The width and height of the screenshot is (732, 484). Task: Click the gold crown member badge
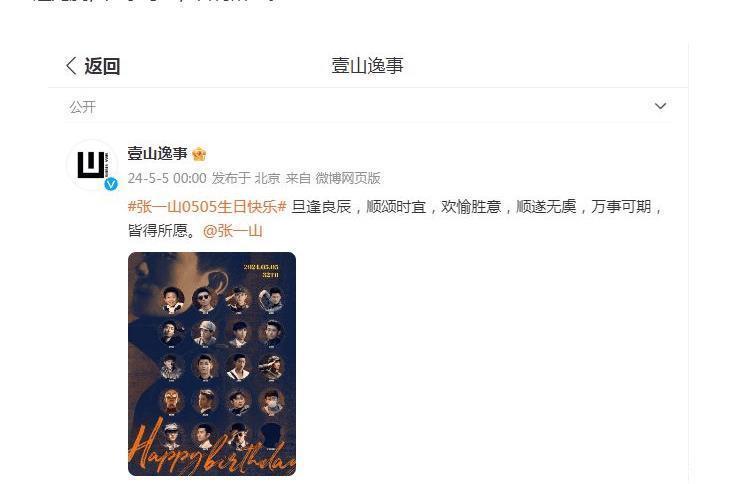pos(199,154)
